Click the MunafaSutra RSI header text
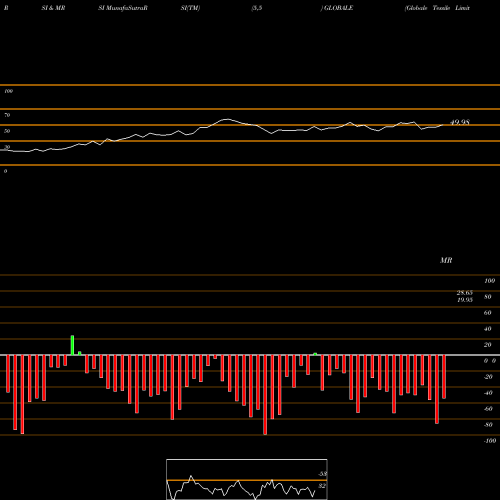500x500 pixels. [123, 8]
